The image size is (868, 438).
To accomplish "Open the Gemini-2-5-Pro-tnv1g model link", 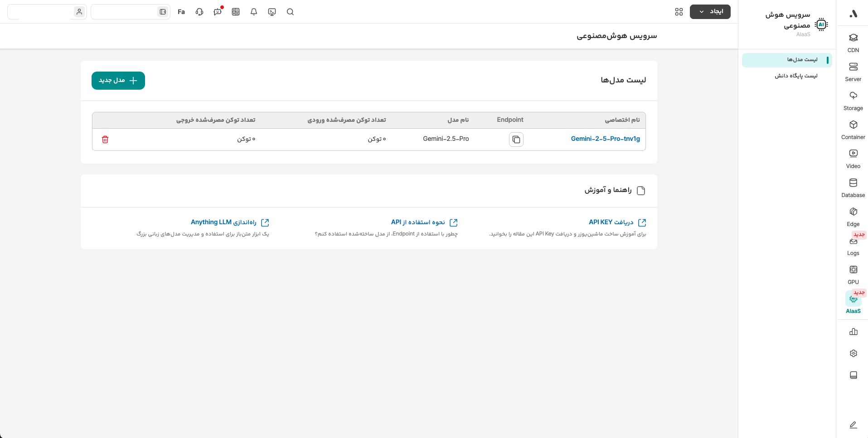I will 605,139.
